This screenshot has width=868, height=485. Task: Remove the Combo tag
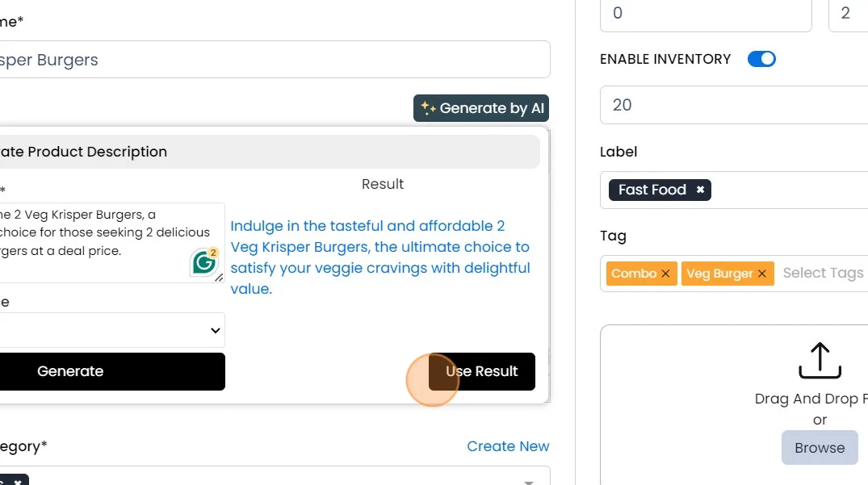pyautogui.click(x=665, y=274)
